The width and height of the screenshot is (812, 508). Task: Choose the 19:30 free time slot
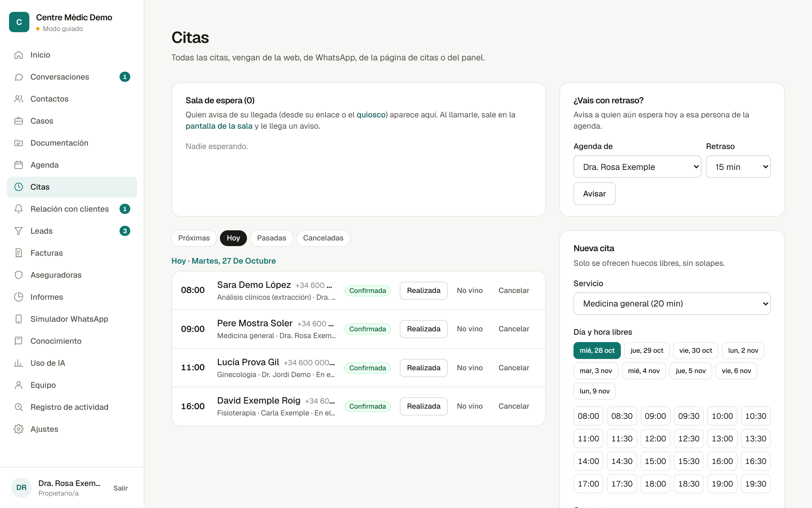pos(756,483)
